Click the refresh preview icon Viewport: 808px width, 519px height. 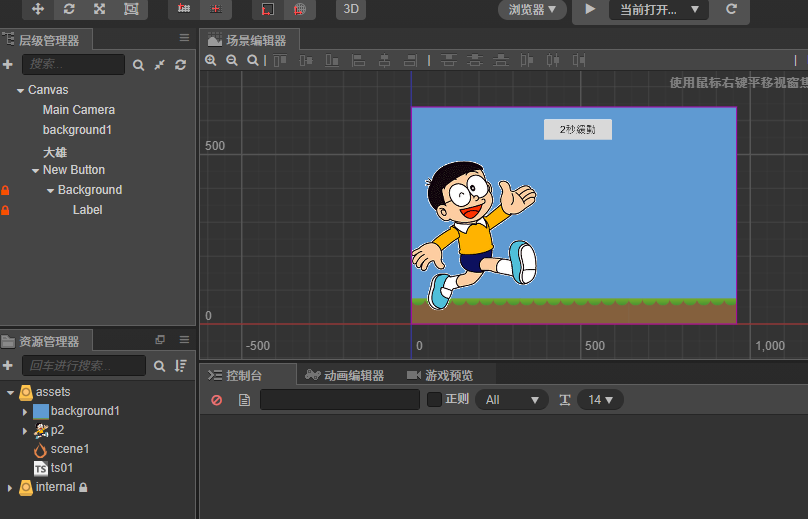pos(731,9)
